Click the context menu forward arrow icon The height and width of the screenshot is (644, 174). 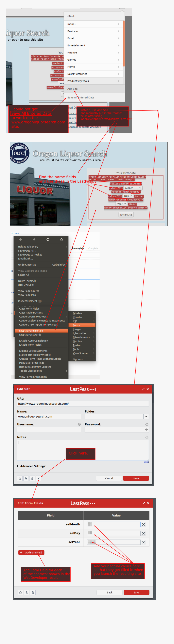[x=34, y=240]
